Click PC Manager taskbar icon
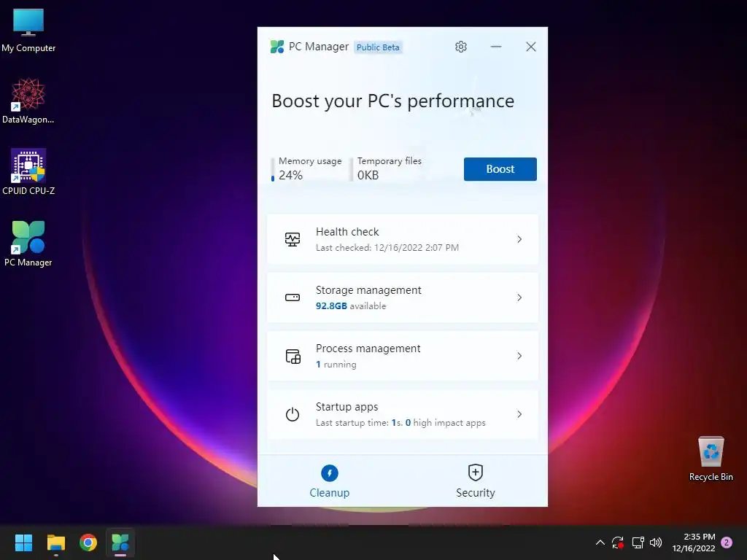This screenshot has width=747, height=560. (120, 542)
